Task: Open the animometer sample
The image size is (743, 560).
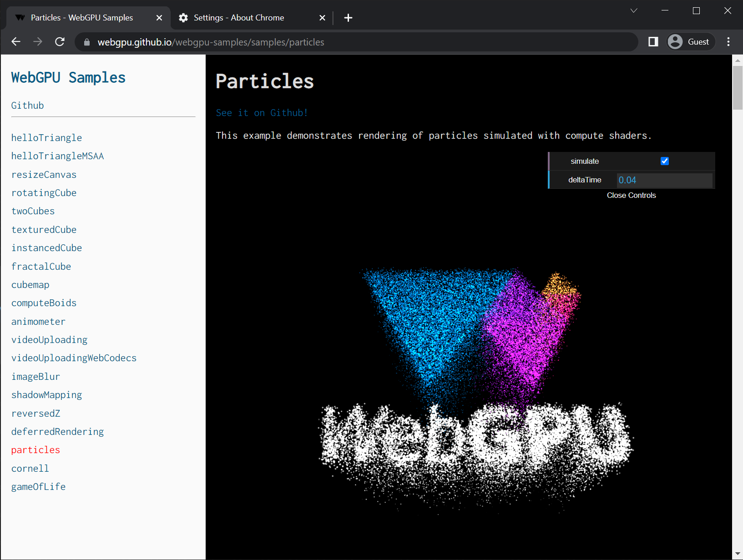Action: click(x=39, y=322)
